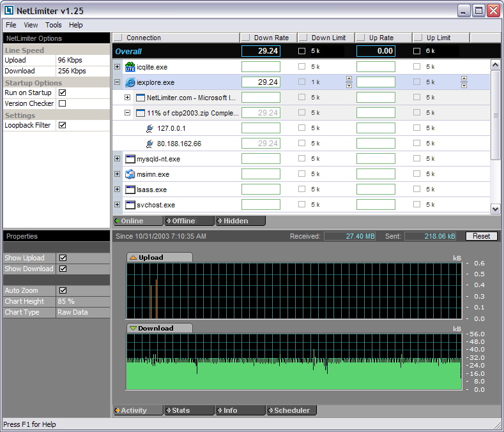Expand the msimn.exe tree node
504x432 pixels.
pos(118,174)
